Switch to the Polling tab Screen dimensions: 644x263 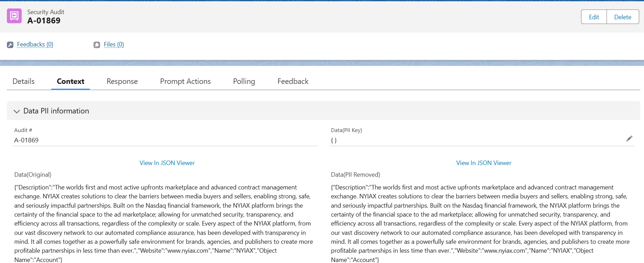[x=244, y=81]
